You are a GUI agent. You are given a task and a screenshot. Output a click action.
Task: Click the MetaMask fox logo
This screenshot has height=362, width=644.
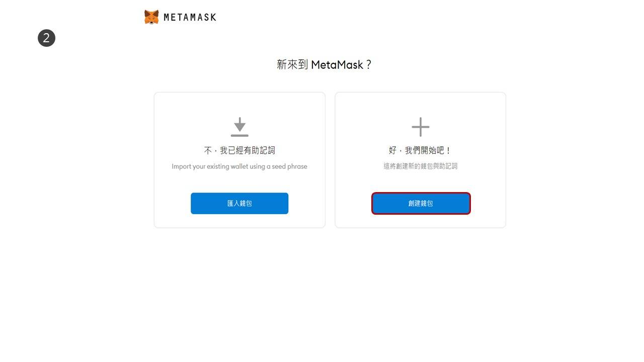[151, 17]
